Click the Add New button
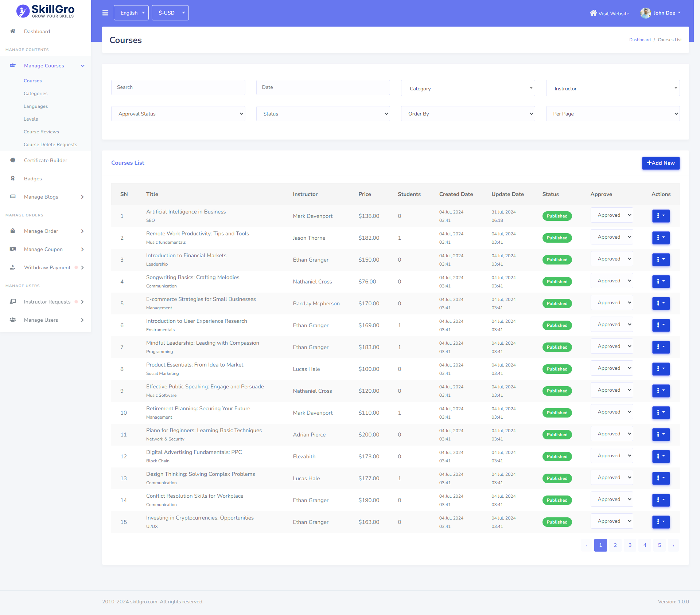The image size is (700, 615). pos(660,163)
